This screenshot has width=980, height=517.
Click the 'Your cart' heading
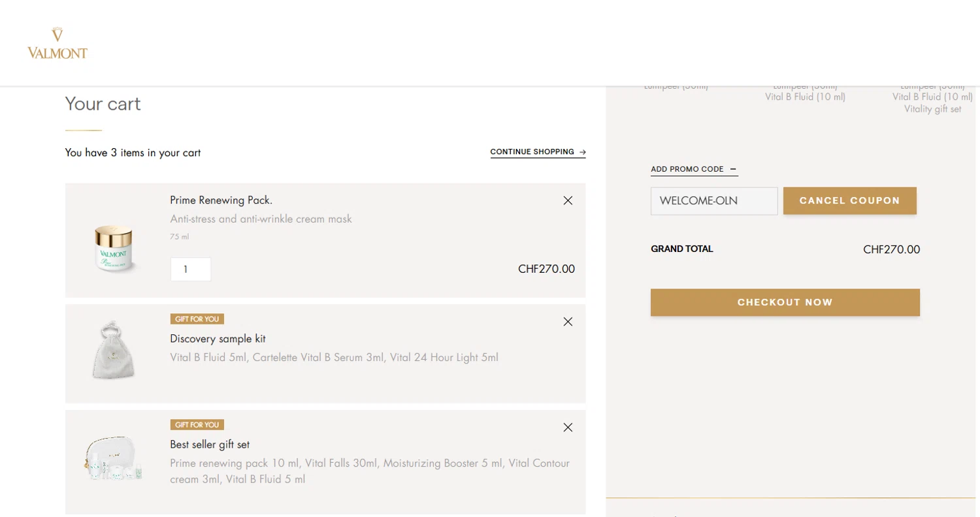point(103,104)
